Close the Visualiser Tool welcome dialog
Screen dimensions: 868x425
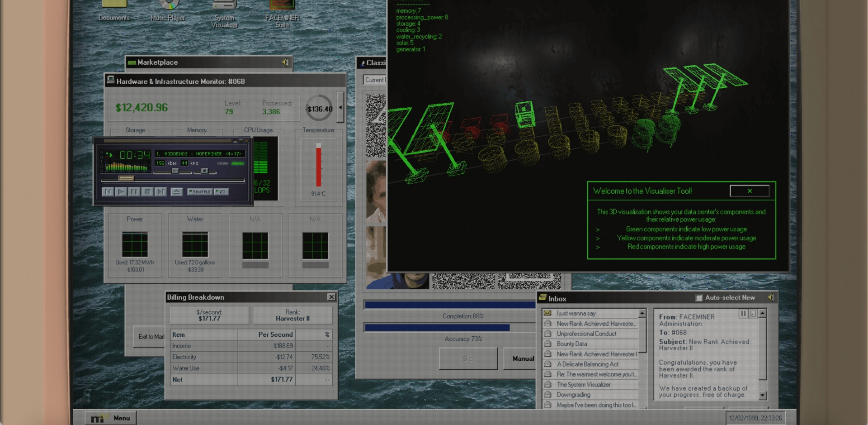point(749,191)
